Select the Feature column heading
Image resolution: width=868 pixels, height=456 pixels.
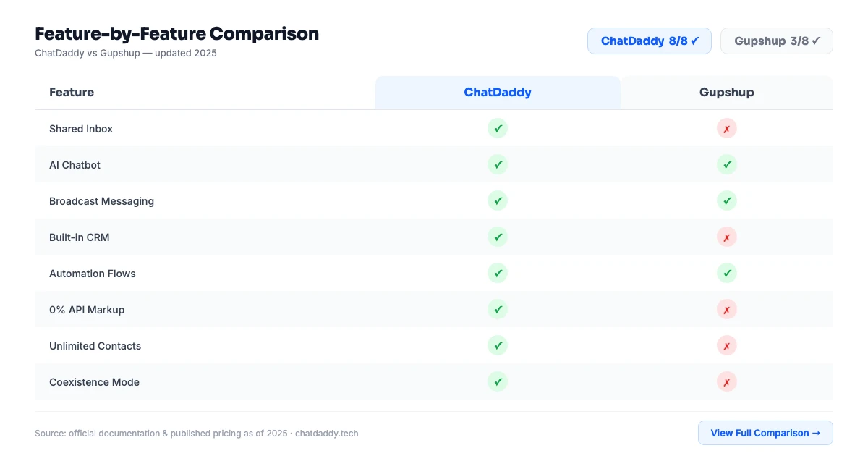tap(72, 92)
